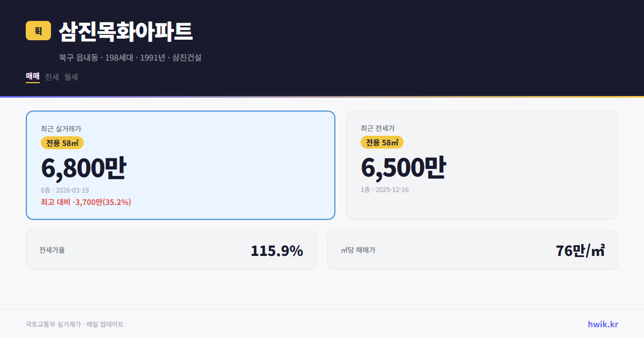Open the hwik.kr link in the footer

(602, 324)
